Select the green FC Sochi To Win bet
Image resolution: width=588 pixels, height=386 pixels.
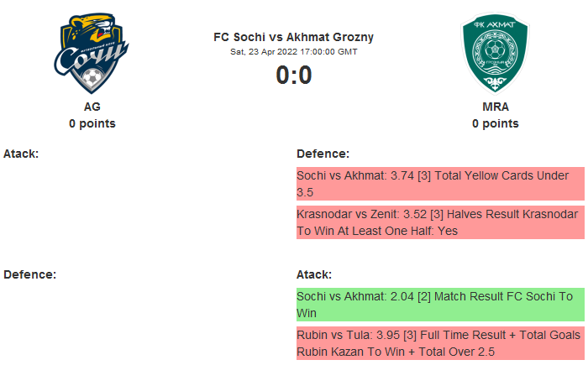439,305
